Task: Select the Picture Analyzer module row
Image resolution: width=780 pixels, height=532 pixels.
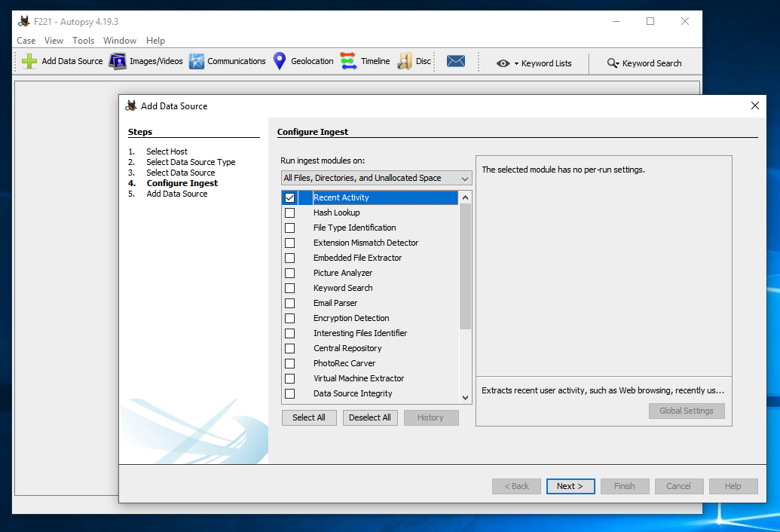Action: tap(370, 273)
